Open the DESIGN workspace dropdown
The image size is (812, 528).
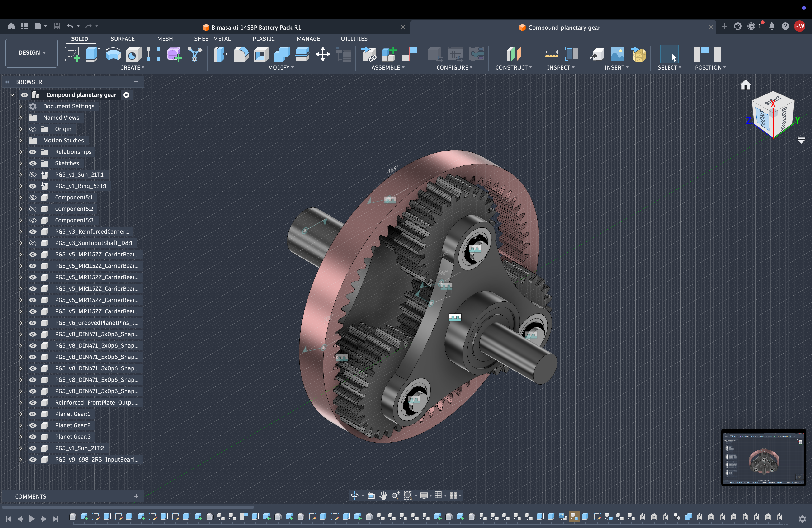tap(32, 53)
